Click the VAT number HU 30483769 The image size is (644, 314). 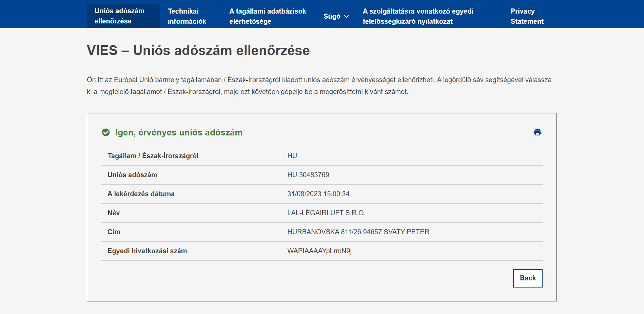pyautogui.click(x=308, y=175)
